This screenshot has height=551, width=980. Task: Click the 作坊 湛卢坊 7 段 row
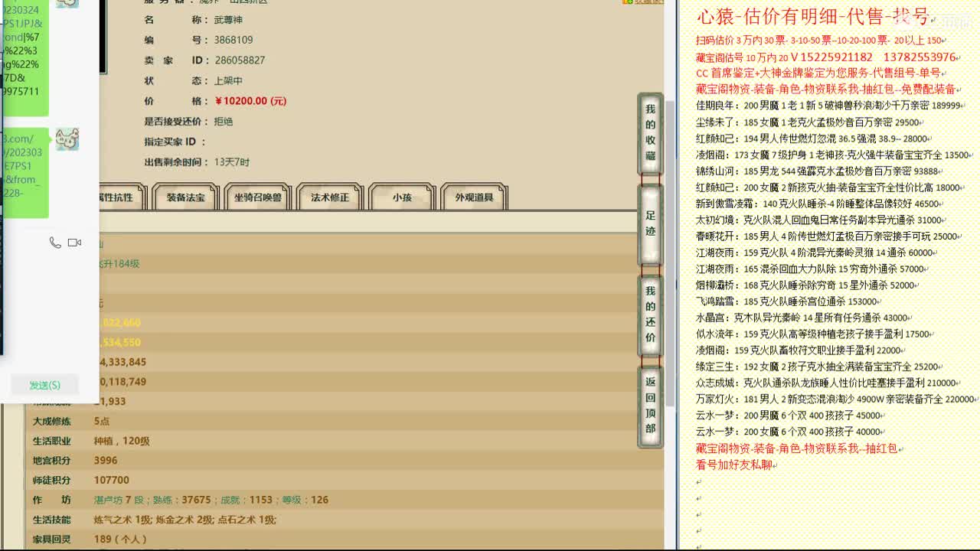click(x=344, y=500)
